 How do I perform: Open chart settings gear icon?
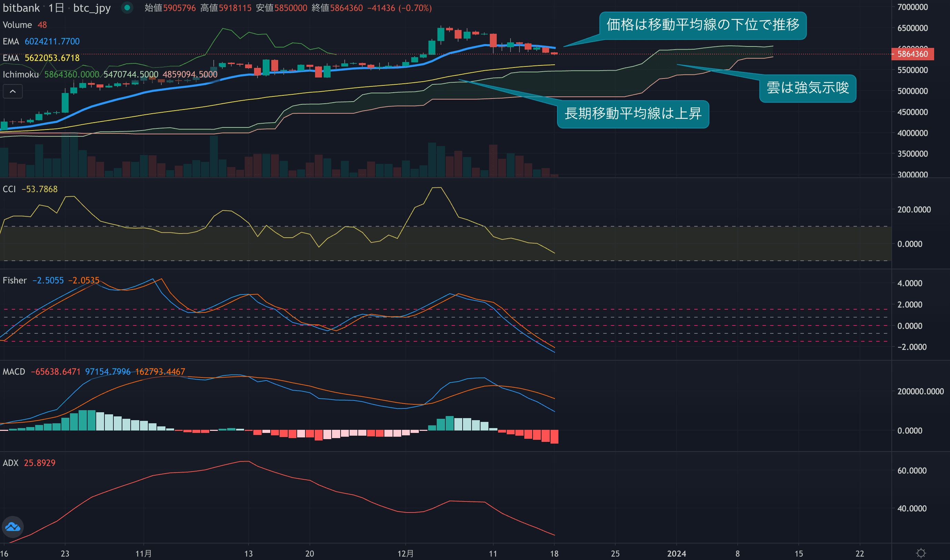[921, 553]
